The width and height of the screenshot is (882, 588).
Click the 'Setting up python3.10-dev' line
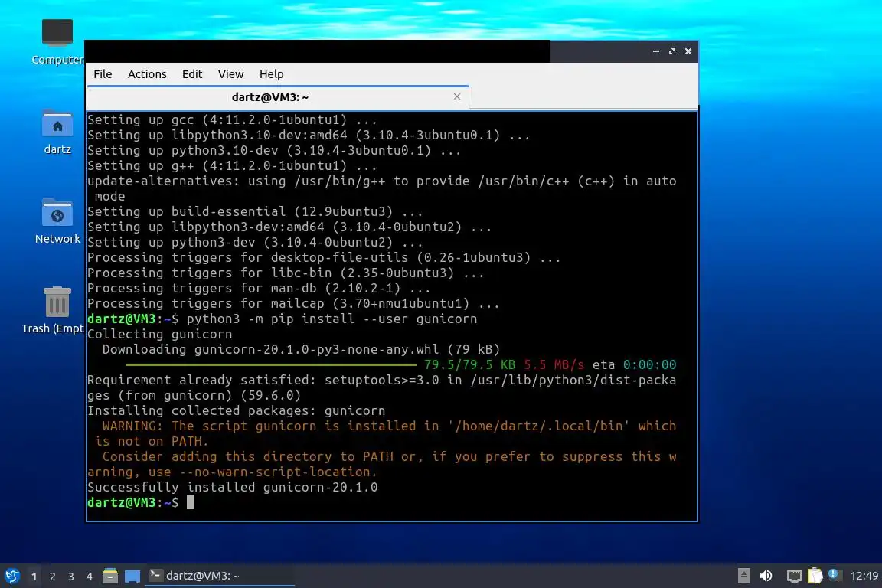(274, 150)
